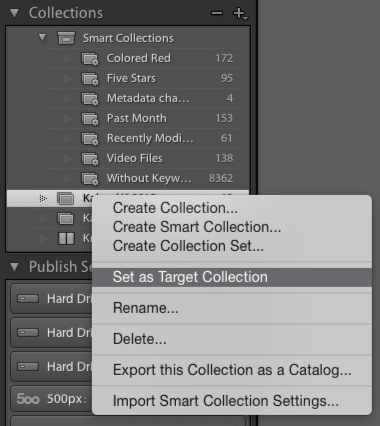Click the Without Keyw… smart collection icon
This screenshot has height=426, width=380.
90,179
